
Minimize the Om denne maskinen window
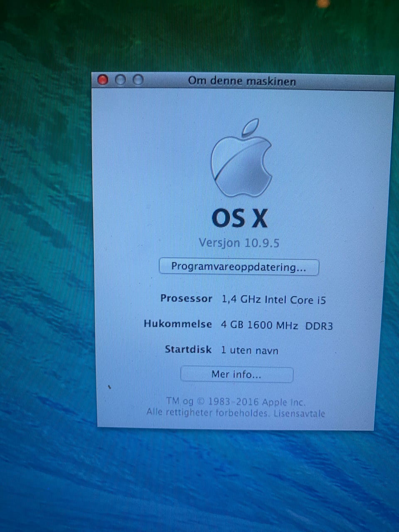click(x=120, y=80)
